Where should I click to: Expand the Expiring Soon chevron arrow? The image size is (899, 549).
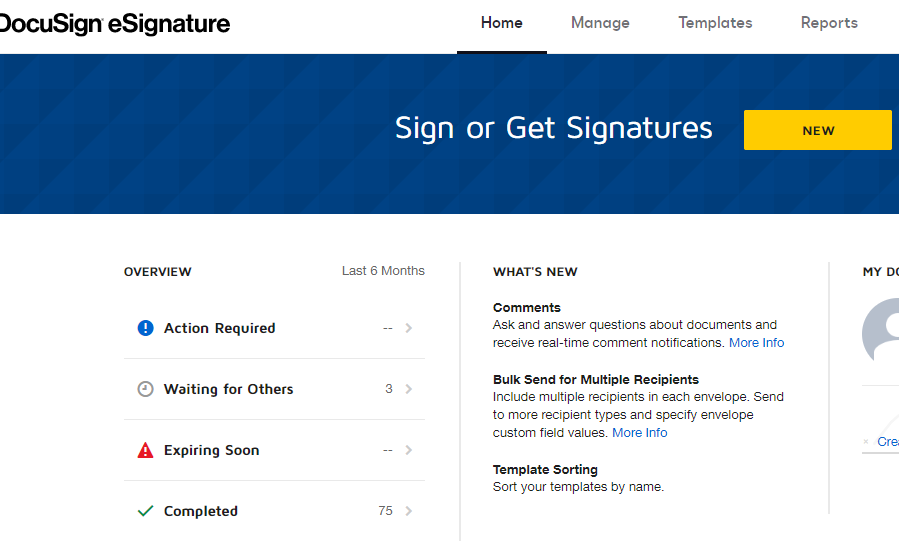coord(409,450)
